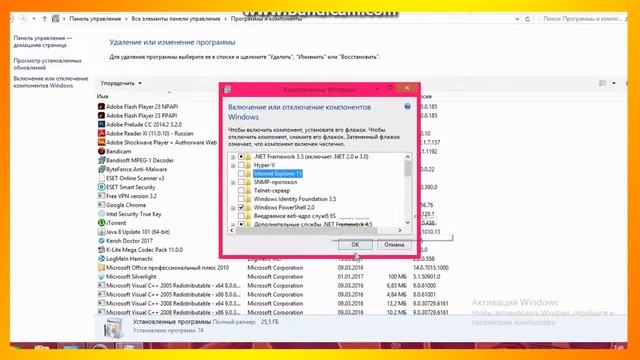Open Просмотр установленных обновлений link
Screen dimensions: 640x360
coord(47,64)
